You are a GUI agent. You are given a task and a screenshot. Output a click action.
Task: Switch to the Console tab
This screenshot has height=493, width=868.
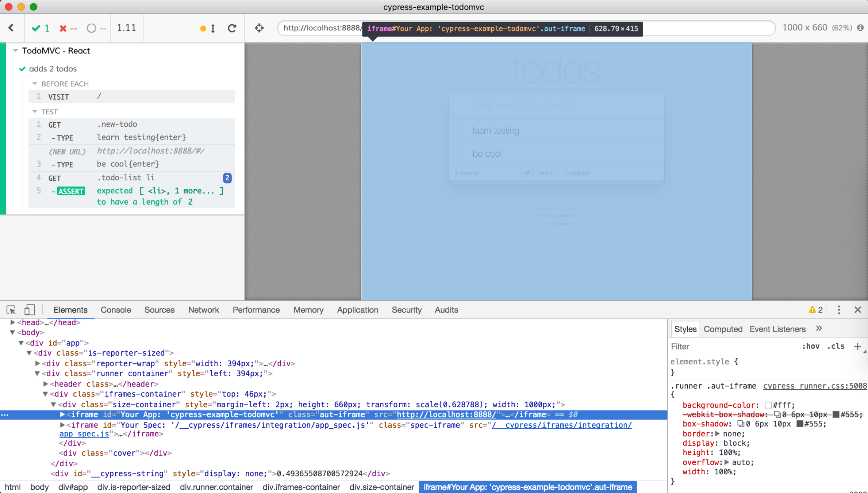[116, 310]
